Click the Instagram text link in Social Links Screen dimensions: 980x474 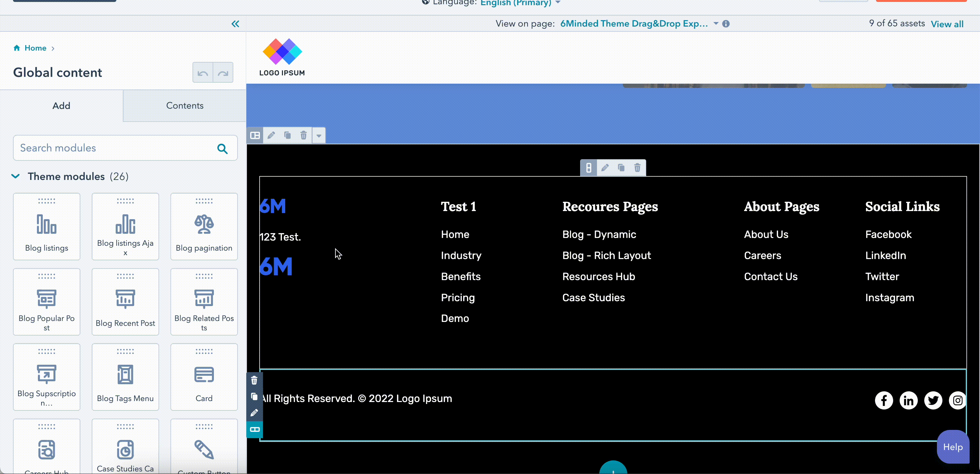(x=890, y=298)
